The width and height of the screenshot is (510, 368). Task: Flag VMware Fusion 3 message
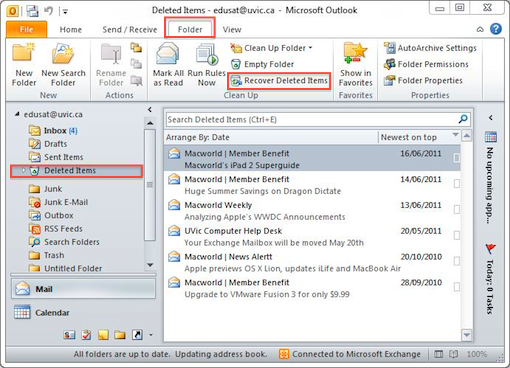tap(457, 287)
